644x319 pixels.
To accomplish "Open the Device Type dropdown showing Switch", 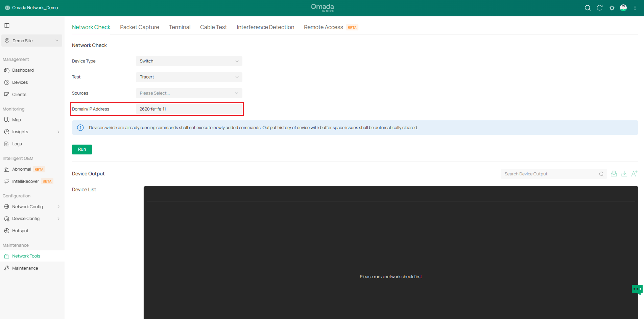I will click(x=189, y=61).
